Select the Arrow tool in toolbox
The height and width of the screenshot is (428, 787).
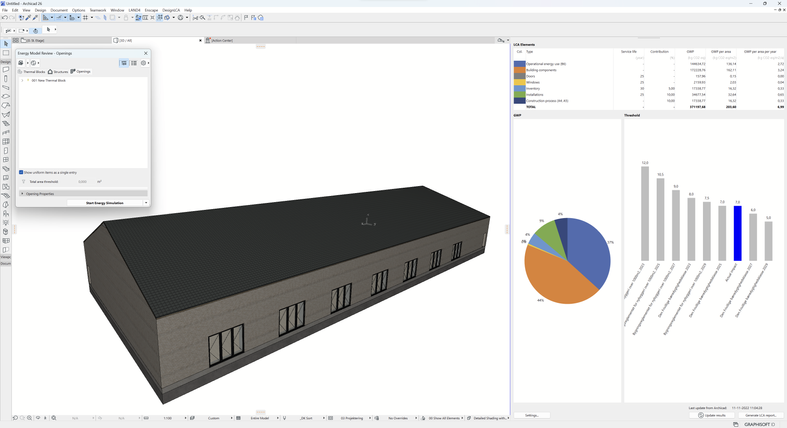click(5, 44)
